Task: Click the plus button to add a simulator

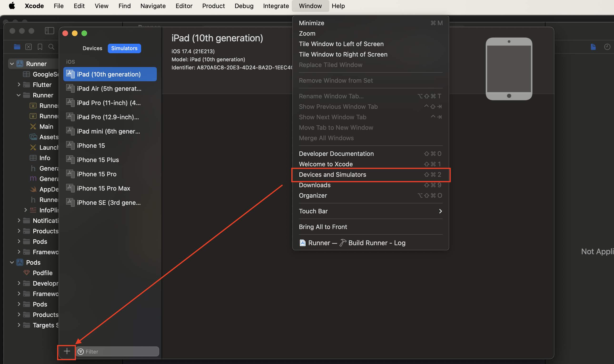Action: pyautogui.click(x=67, y=351)
